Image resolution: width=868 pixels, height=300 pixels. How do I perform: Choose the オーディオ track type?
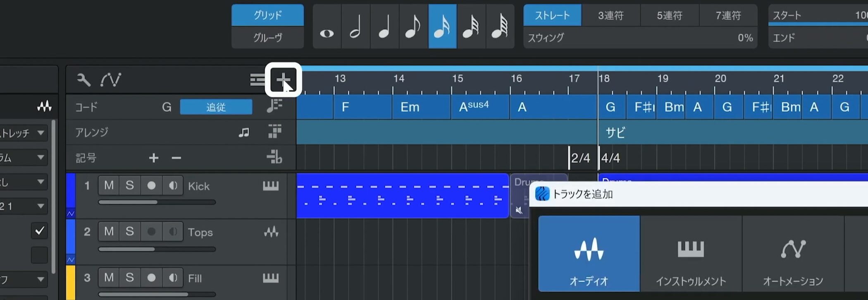(589, 253)
